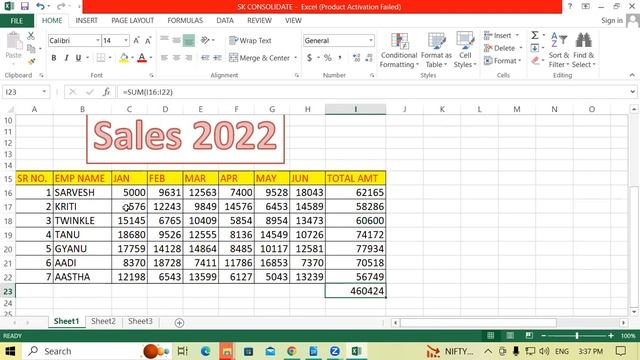Click the Cut scissors icon

pos(31,36)
